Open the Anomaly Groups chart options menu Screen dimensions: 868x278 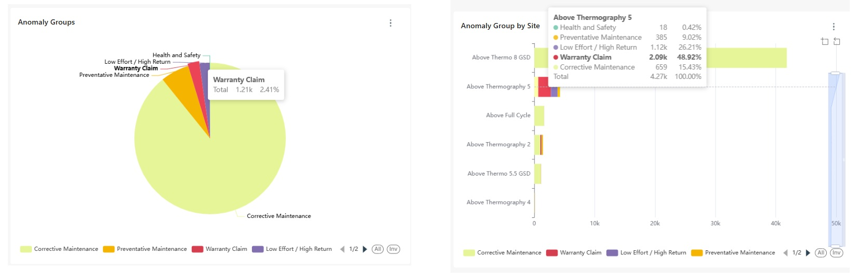pos(390,23)
